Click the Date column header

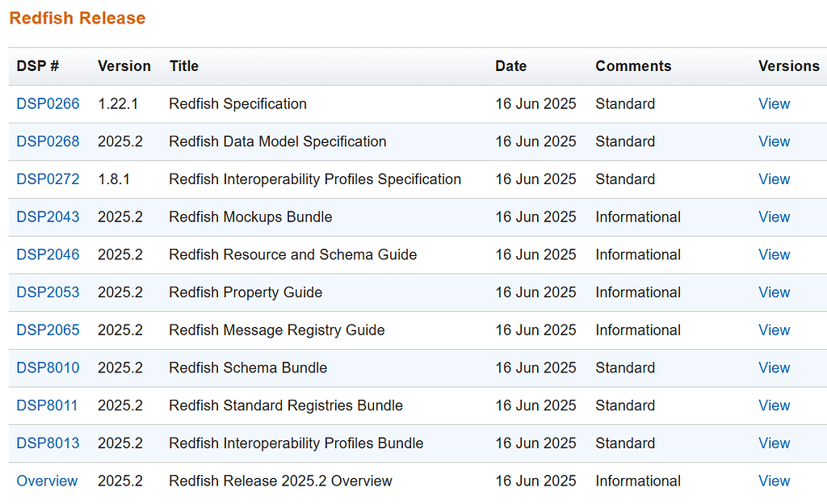[510, 66]
